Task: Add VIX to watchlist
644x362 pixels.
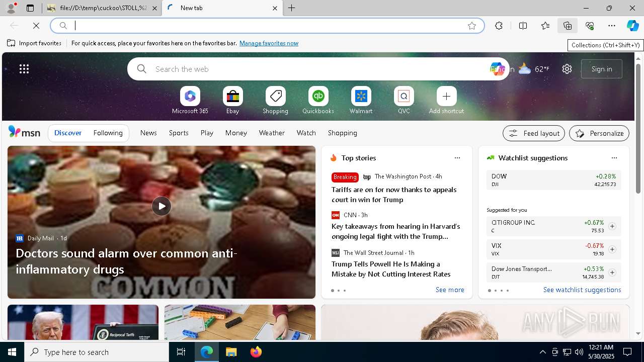Action: (612, 249)
